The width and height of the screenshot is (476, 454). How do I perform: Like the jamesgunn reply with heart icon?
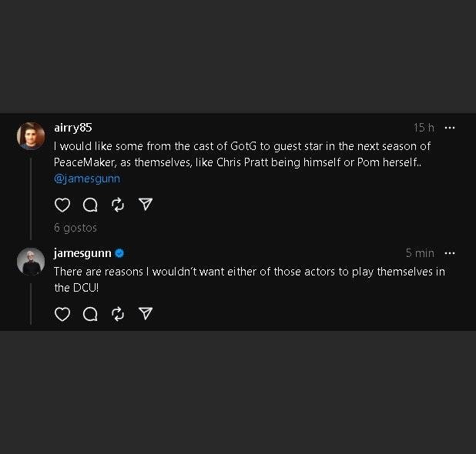62,313
